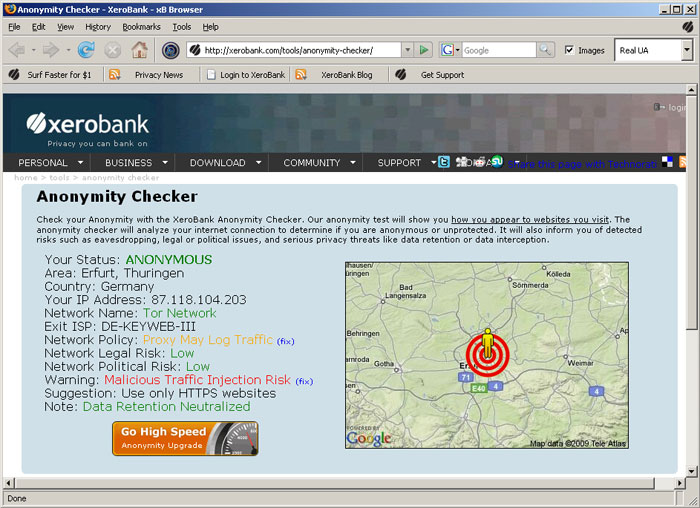
Task: Open the Home page icon
Action: click(139, 50)
